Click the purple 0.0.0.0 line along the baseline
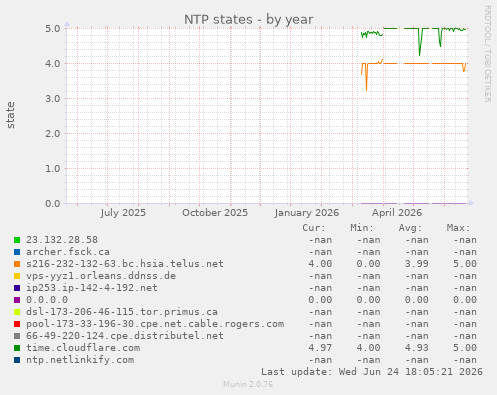Screen dimensions: 497x395 (x=413, y=203)
